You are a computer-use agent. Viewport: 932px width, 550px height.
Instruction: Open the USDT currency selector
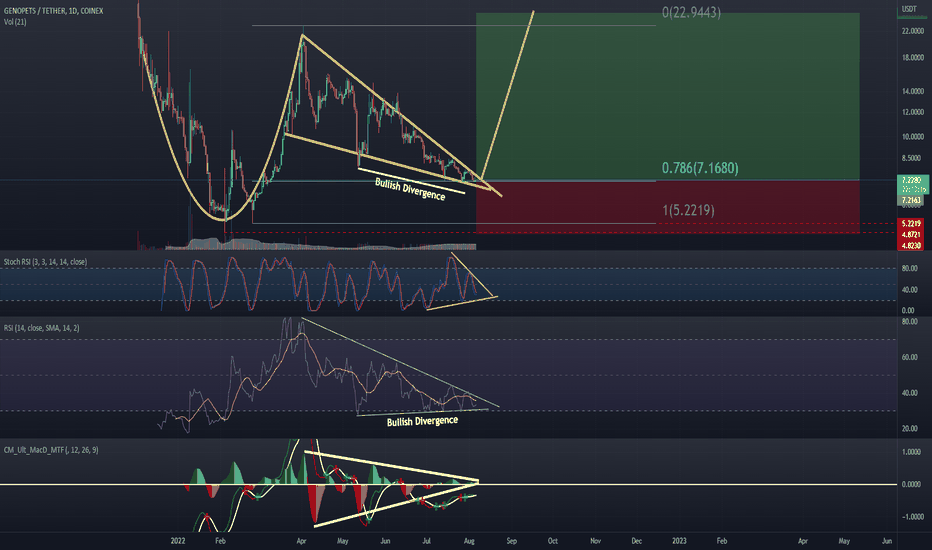909,9
